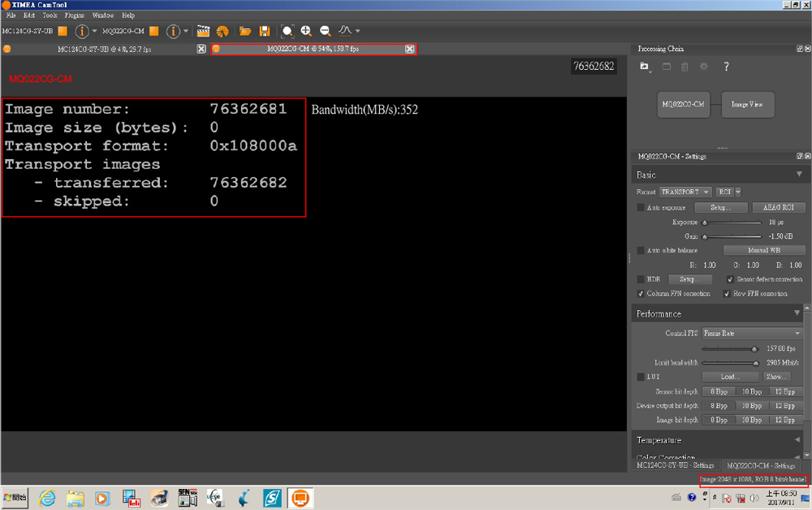This screenshot has height=510, width=812.
Task: Stop acquisition on MQ022CG-CM camera in toolbar
Action: point(153,31)
